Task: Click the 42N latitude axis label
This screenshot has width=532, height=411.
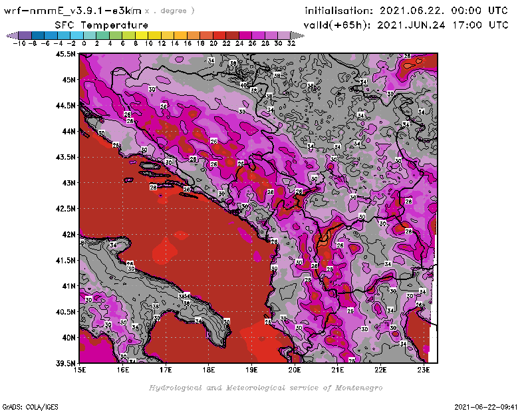Action: coord(68,235)
